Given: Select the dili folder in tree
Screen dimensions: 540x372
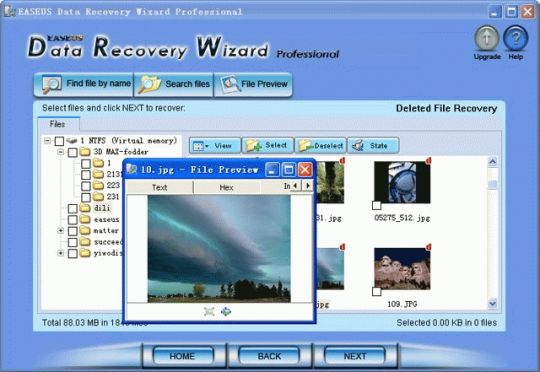Looking at the screenshot, I should 102,208.
